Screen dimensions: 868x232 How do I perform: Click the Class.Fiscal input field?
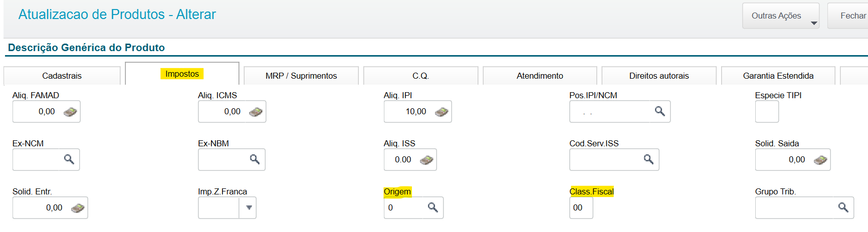click(581, 207)
